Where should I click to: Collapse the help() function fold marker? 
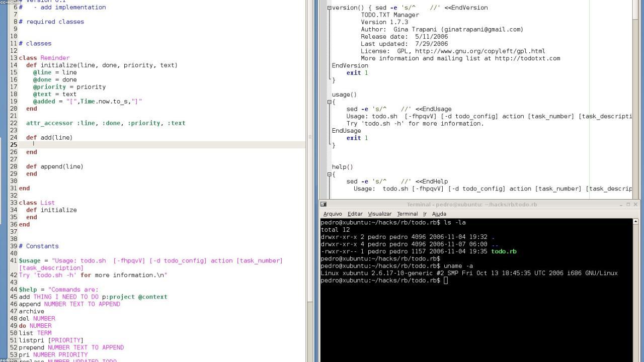tap(330, 174)
